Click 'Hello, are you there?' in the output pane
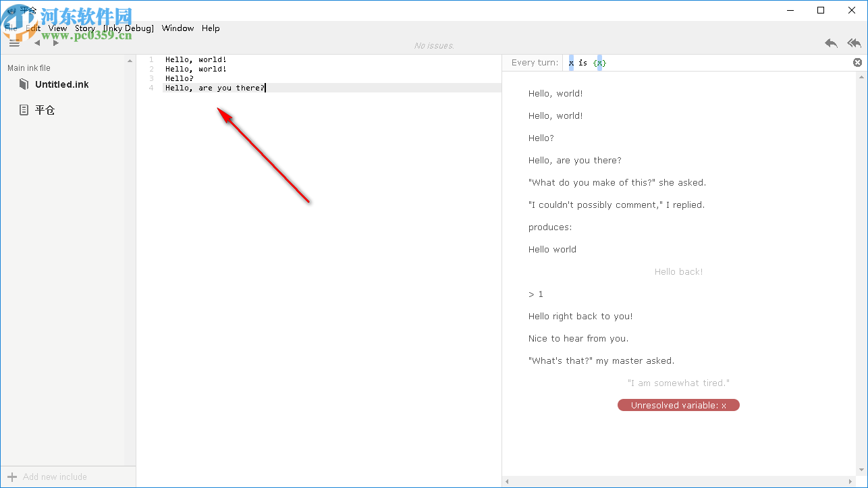The image size is (868, 488). tap(575, 160)
